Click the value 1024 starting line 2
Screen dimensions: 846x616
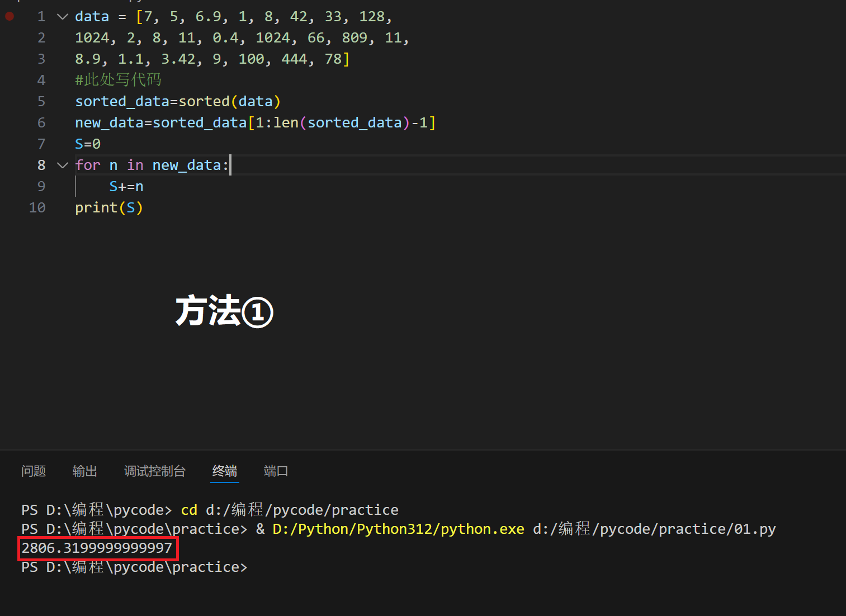point(92,37)
